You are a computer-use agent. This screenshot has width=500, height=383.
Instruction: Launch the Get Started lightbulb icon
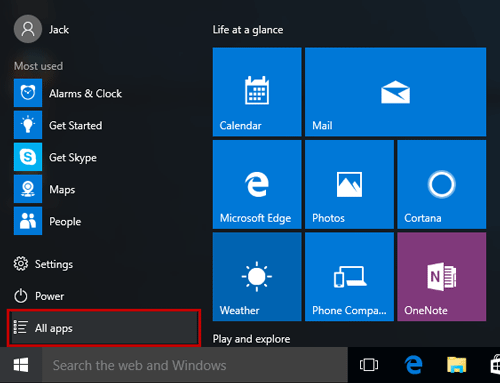coord(28,125)
